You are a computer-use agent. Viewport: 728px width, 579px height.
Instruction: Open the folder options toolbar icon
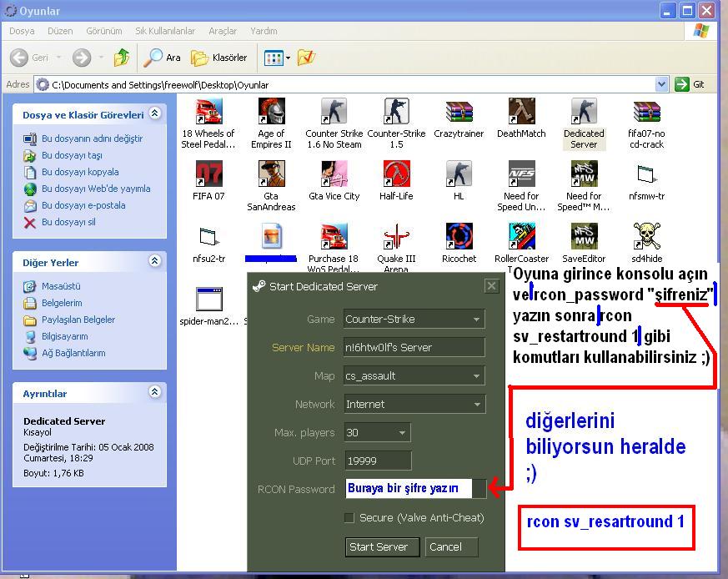pos(306,58)
